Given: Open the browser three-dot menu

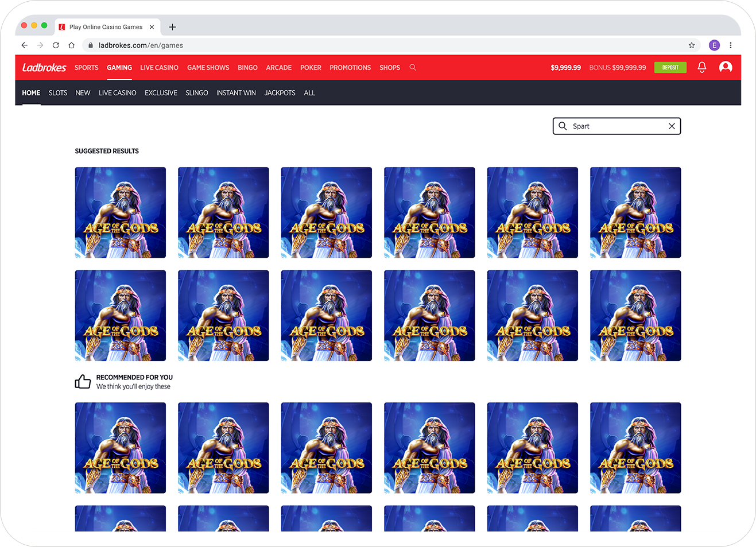Looking at the screenshot, I should click(x=730, y=45).
